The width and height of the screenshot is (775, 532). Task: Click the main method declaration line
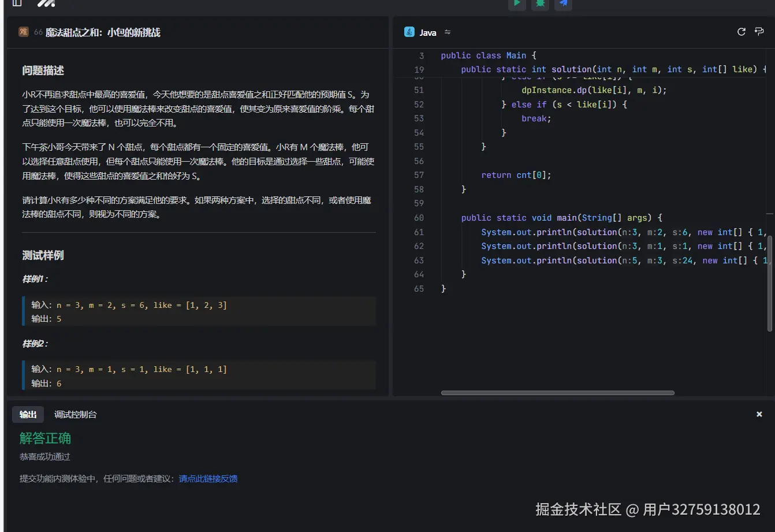561,218
